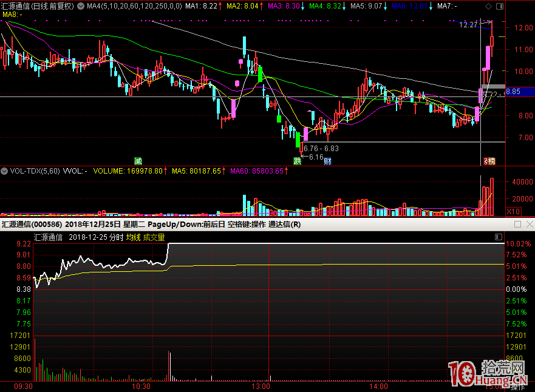The width and height of the screenshot is (535, 392).
Task: Click the green 跌 marker icon
Action: tap(297, 161)
